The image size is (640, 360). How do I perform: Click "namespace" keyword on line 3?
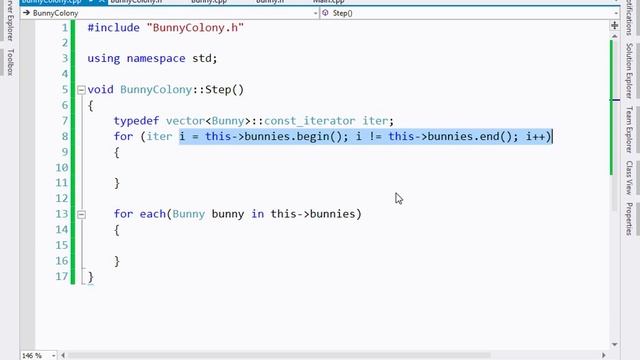click(156, 59)
